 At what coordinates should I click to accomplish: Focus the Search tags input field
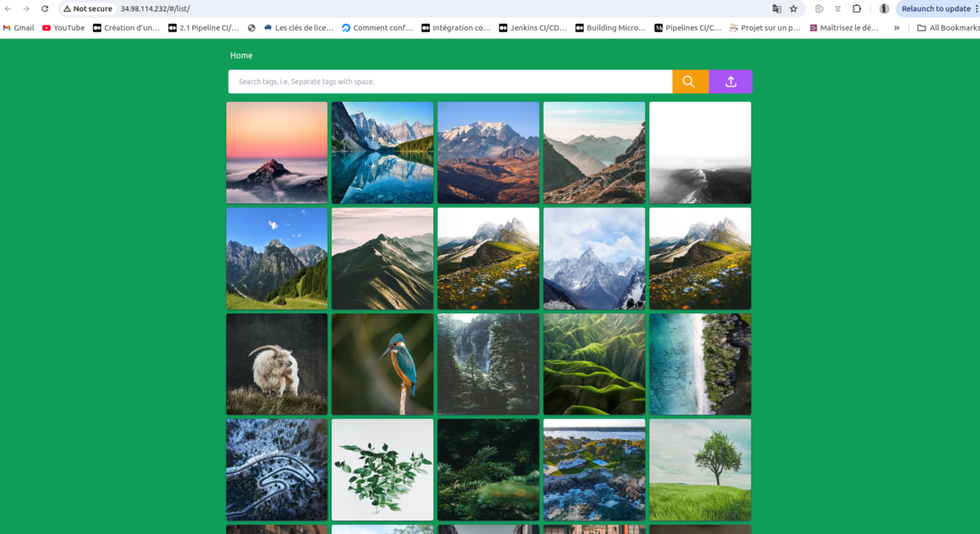[450, 81]
